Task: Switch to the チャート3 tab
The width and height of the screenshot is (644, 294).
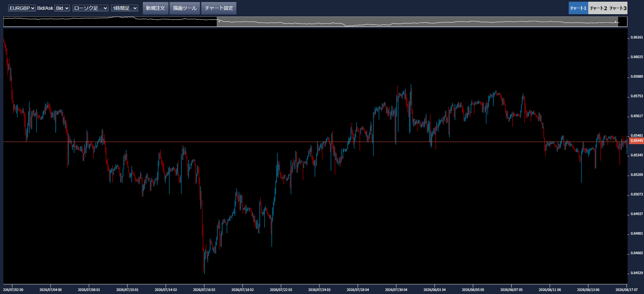Action: (618, 8)
